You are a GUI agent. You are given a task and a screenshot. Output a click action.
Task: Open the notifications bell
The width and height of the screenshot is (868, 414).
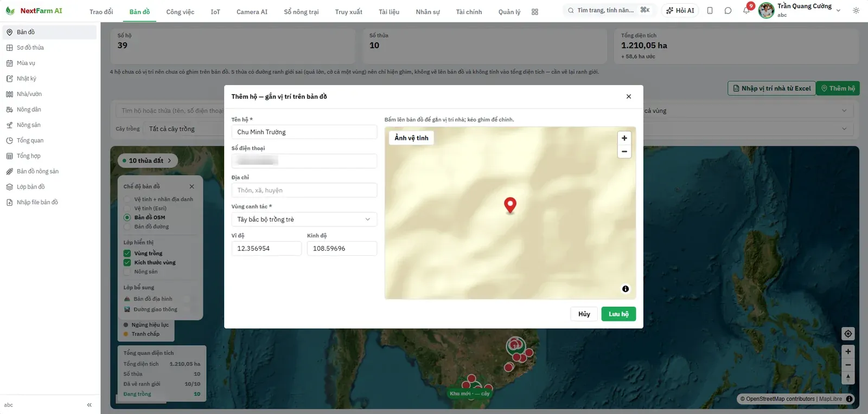[746, 10]
